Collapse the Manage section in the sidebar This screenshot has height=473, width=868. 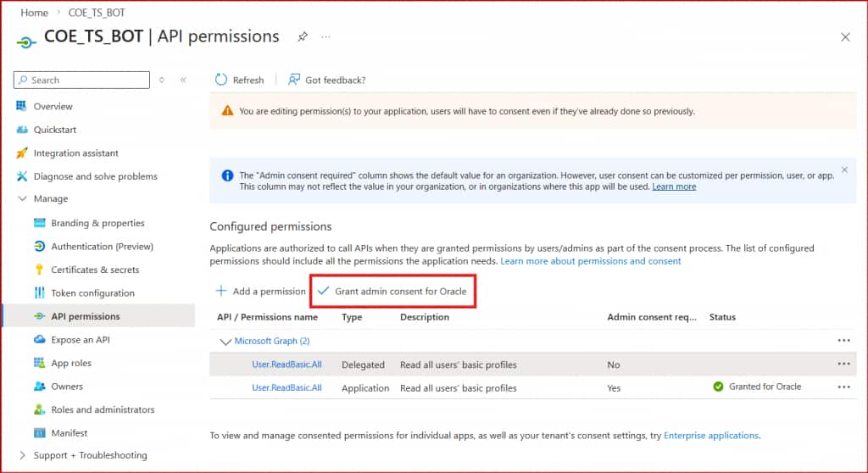[x=22, y=199]
